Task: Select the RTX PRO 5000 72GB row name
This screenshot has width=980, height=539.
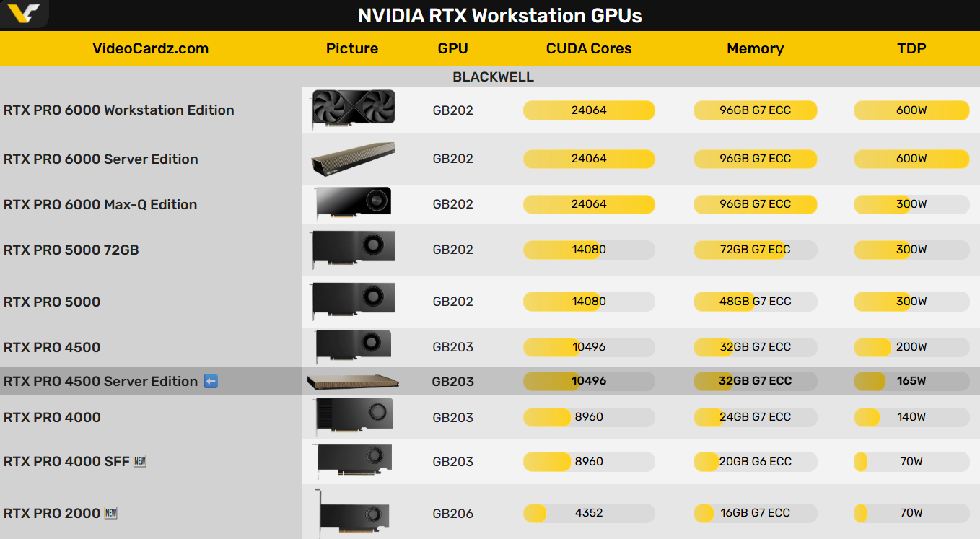Action: [71, 250]
